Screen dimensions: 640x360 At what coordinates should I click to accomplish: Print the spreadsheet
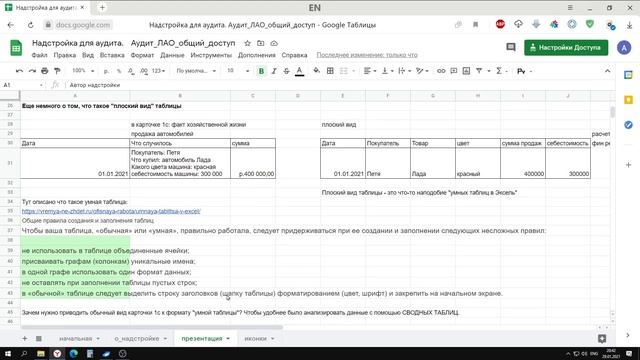(44, 71)
